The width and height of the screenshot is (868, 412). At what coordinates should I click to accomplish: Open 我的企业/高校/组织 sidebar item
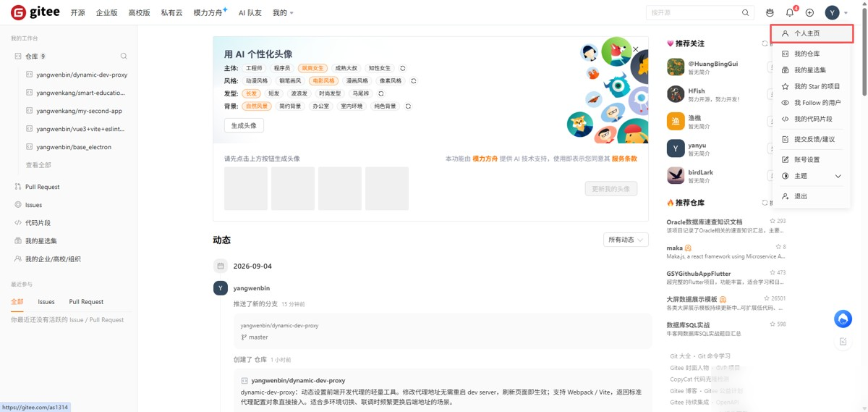point(53,258)
